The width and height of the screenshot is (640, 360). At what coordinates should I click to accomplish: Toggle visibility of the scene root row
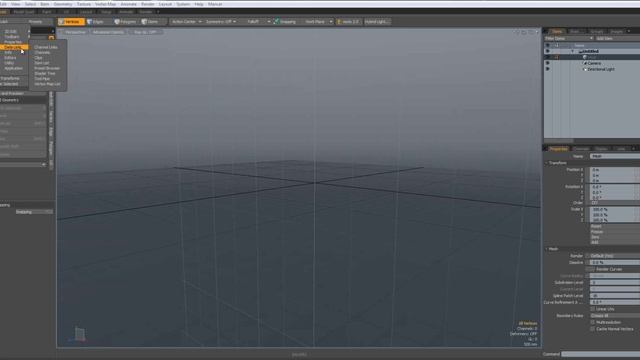[547, 51]
